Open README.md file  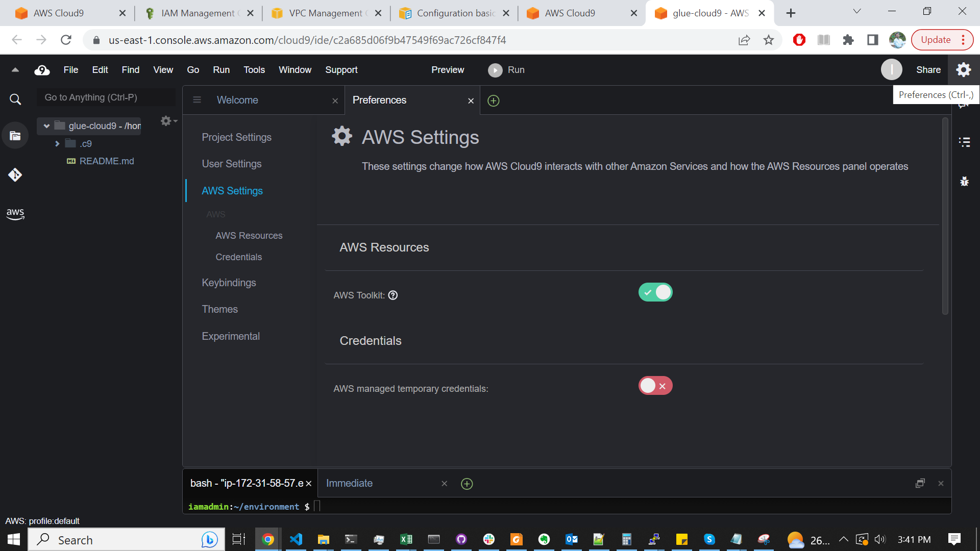tap(107, 161)
